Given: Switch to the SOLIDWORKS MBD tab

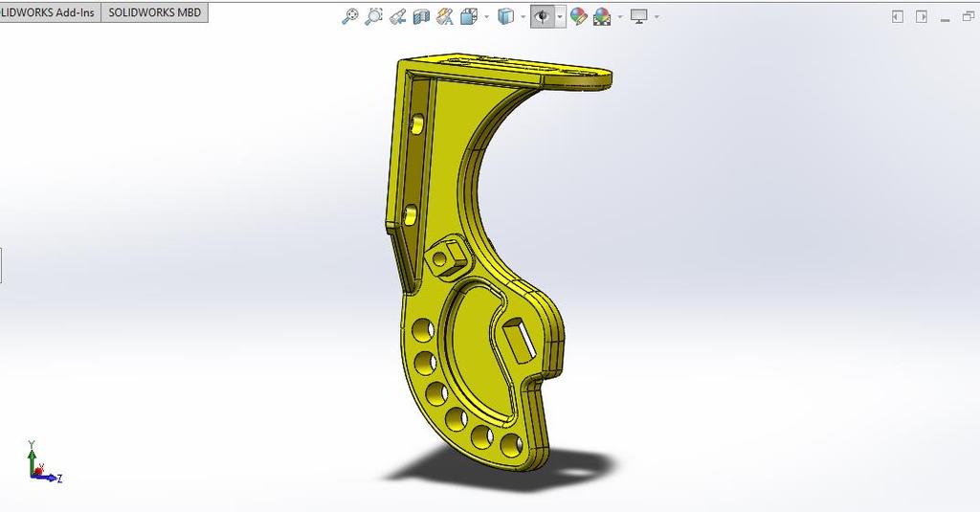Looking at the screenshot, I should [x=154, y=12].
